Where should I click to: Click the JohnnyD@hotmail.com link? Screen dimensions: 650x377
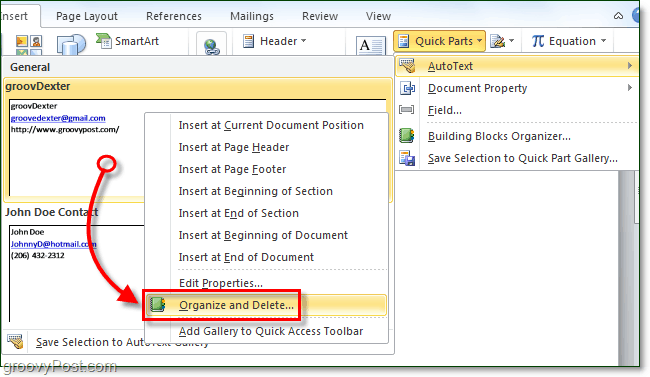click(x=53, y=244)
